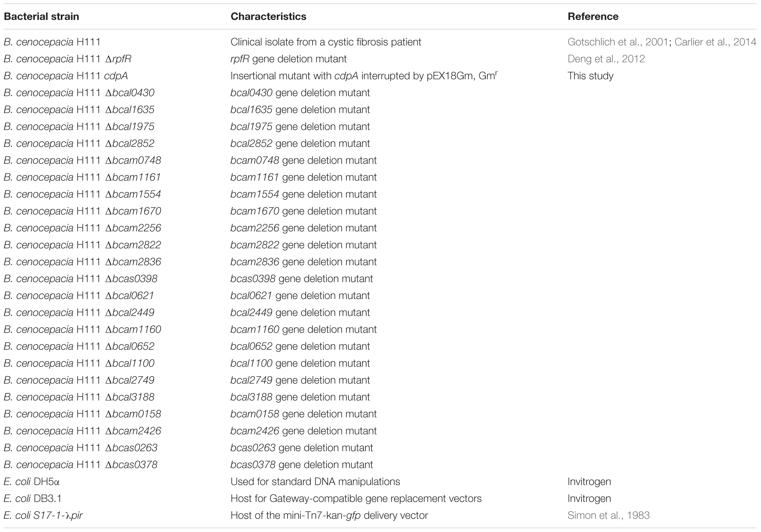Select the strain cell ending in Δbcal2449
The height and width of the screenshot is (532, 761).
pyautogui.click(x=79, y=312)
